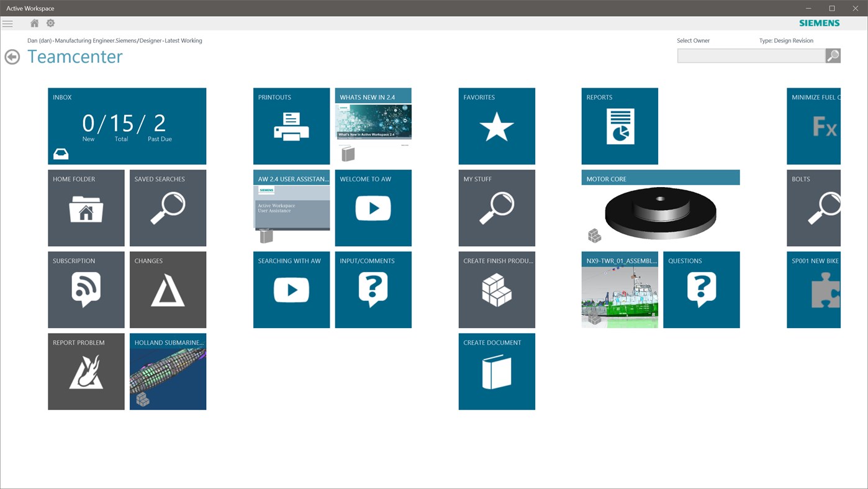Screen dimensions: 868x489
Task: Open the Printouts tile
Action: coord(291,126)
